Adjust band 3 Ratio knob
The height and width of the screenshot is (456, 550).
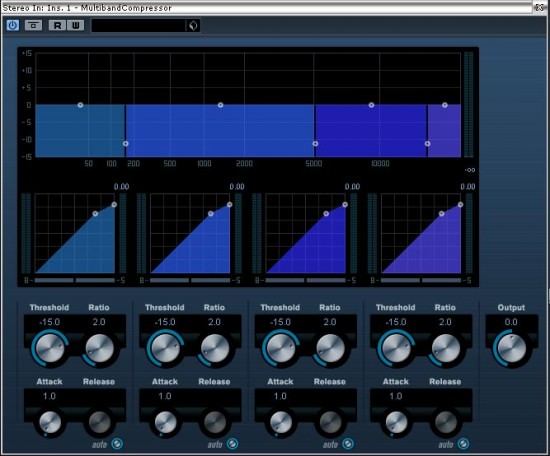(x=330, y=348)
